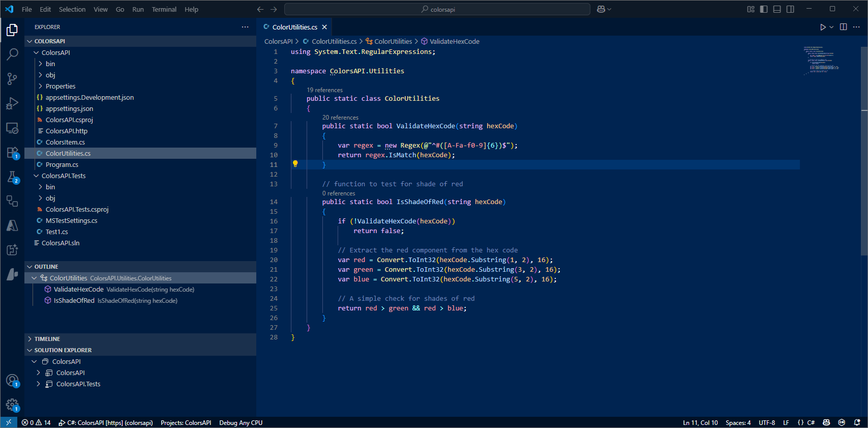Viewport: 868px width, 428px height.
Task: Toggle the Primary Side Bar layout button
Action: (x=764, y=9)
